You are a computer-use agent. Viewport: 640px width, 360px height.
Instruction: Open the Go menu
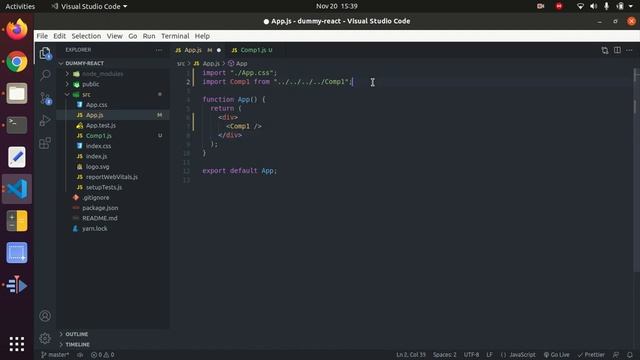tap(133, 36)
